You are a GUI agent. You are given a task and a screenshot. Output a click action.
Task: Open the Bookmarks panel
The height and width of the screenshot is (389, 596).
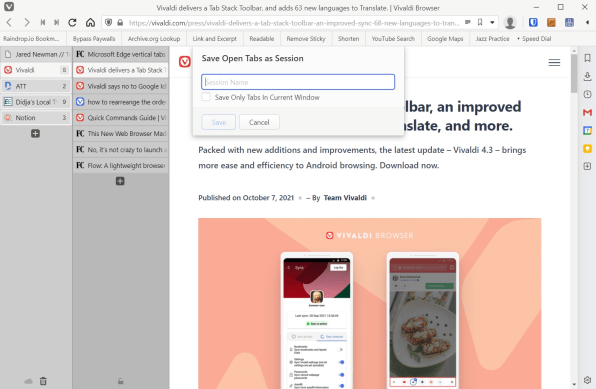[587, 58]
